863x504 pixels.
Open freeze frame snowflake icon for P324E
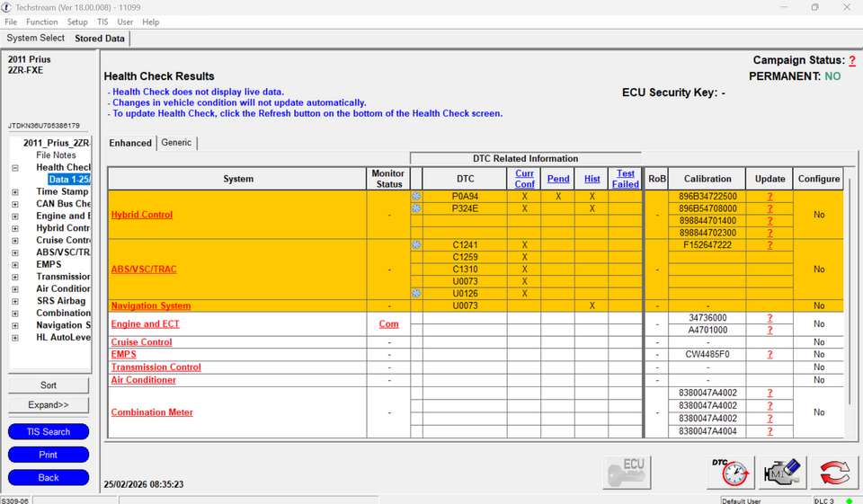click(x=416, y=208)
